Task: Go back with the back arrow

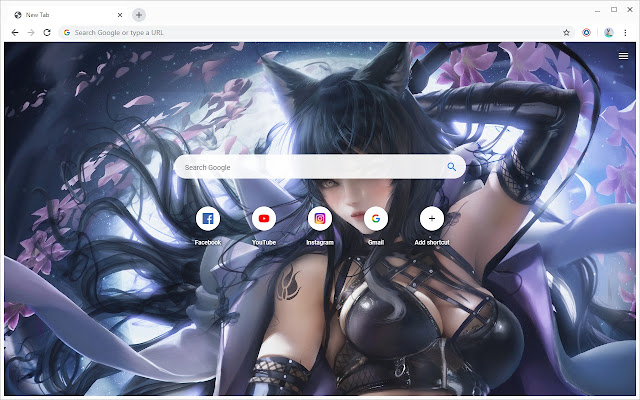Action: tap(15, 33)
